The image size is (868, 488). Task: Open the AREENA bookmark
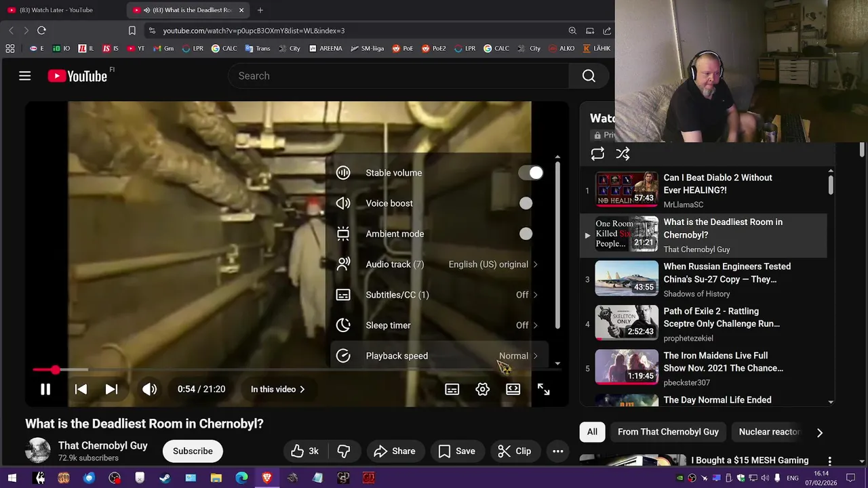click(x=325, y=48)
